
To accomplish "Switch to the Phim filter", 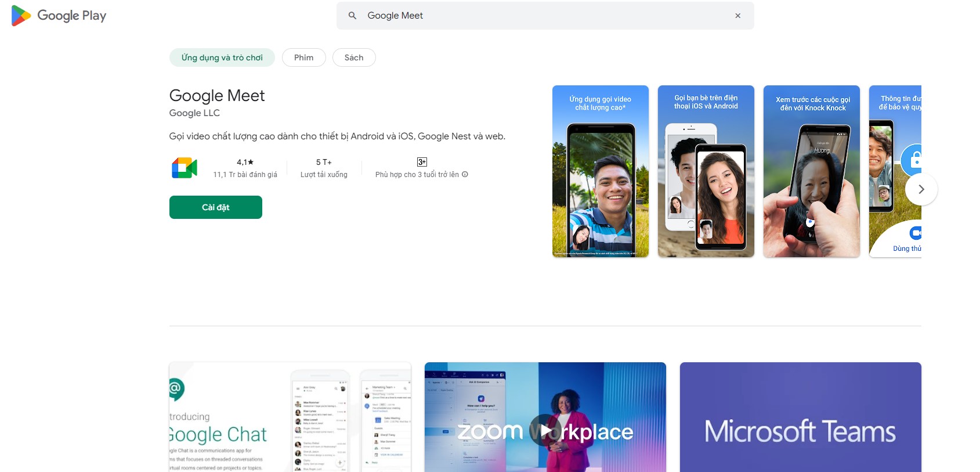I will [x=303, y=57].
